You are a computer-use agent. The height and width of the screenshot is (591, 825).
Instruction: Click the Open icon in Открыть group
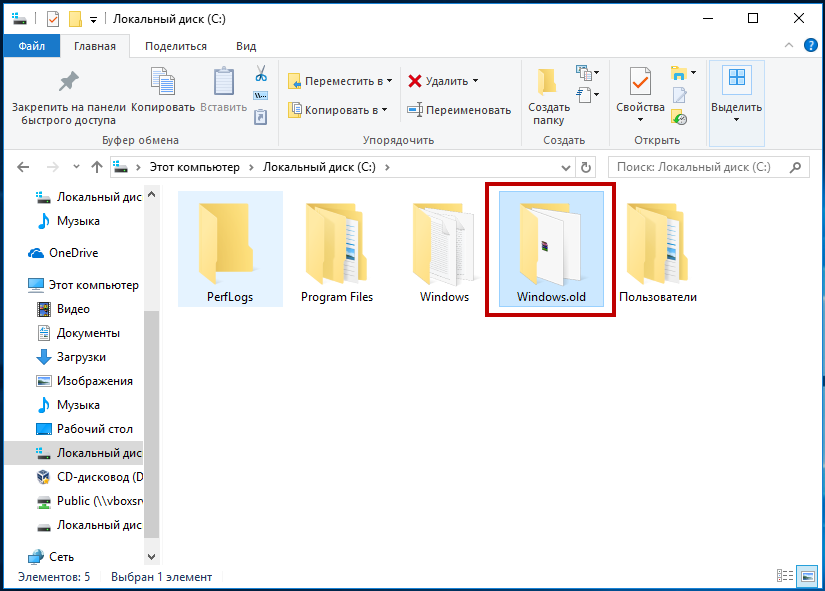coord(679,73)
